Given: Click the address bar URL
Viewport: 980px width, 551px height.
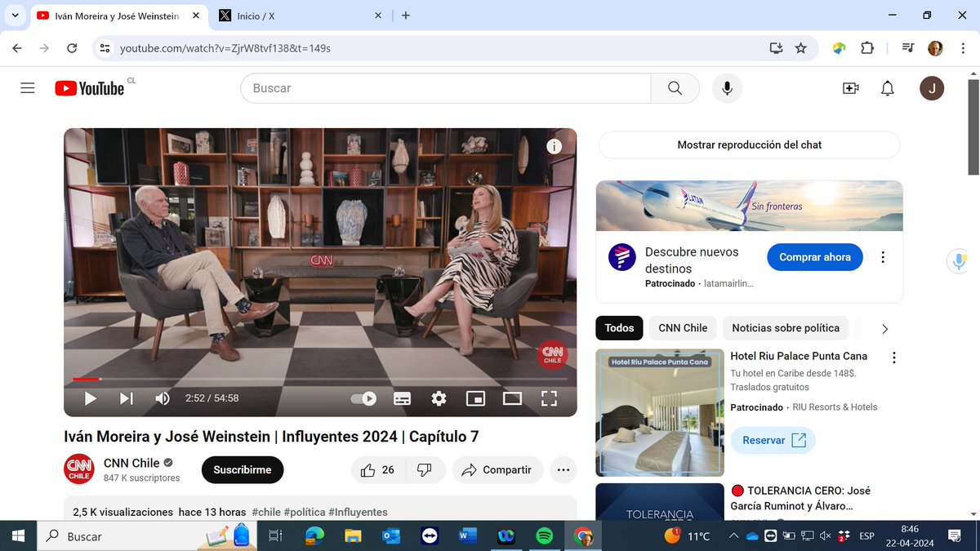Looking at the screenshot, I should [x=225, y=48].
